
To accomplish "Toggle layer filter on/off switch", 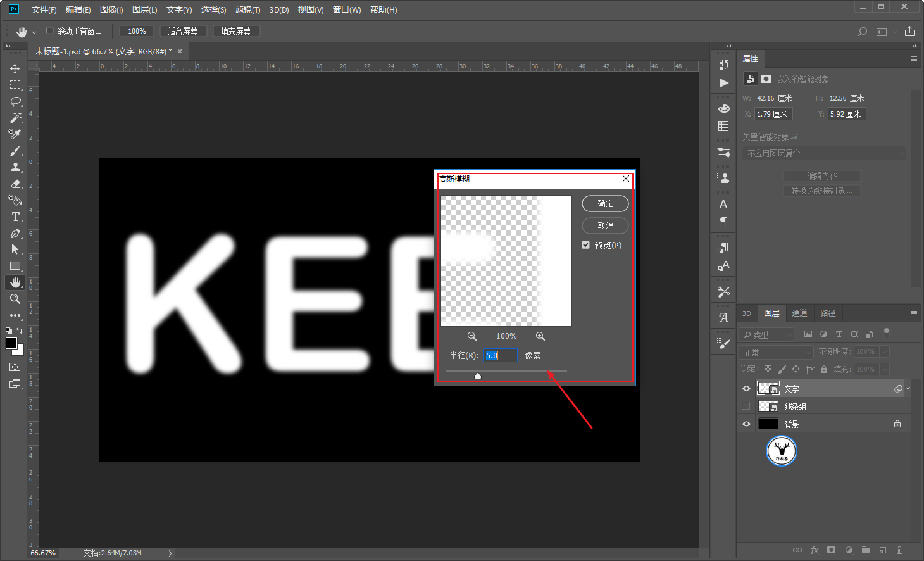I will (887, 332).
